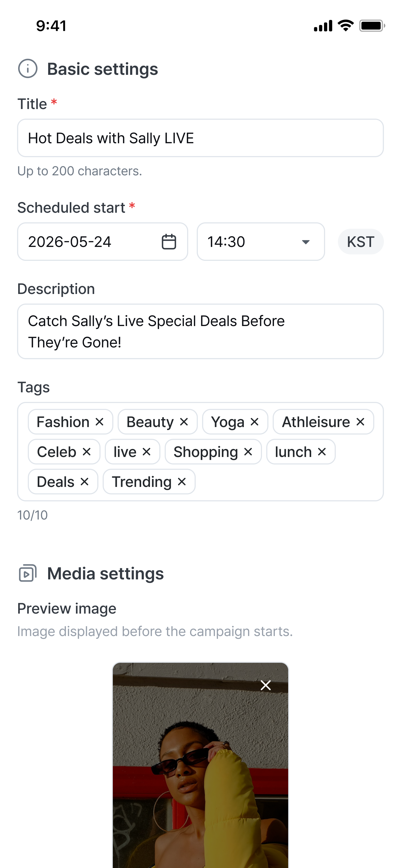The image size is (401, 868).
Task: Delete the Trending tag
Action: tap(182, 482)
